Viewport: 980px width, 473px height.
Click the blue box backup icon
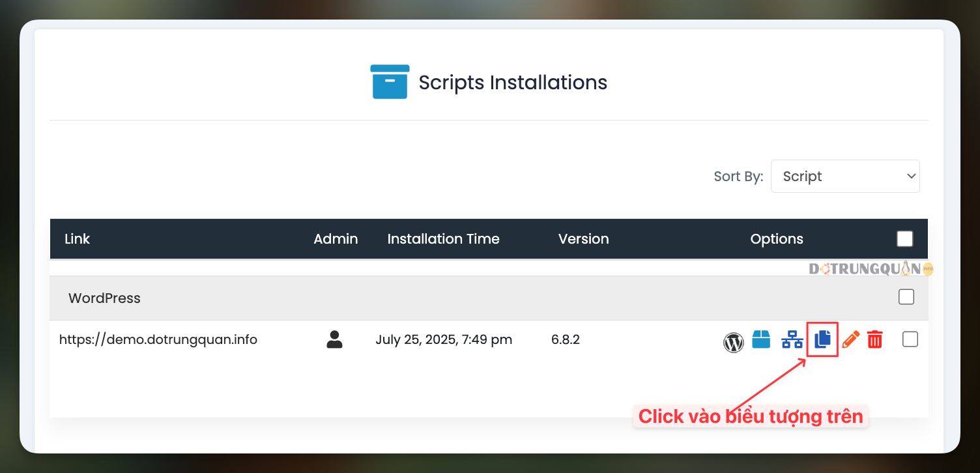click(761, 339)
